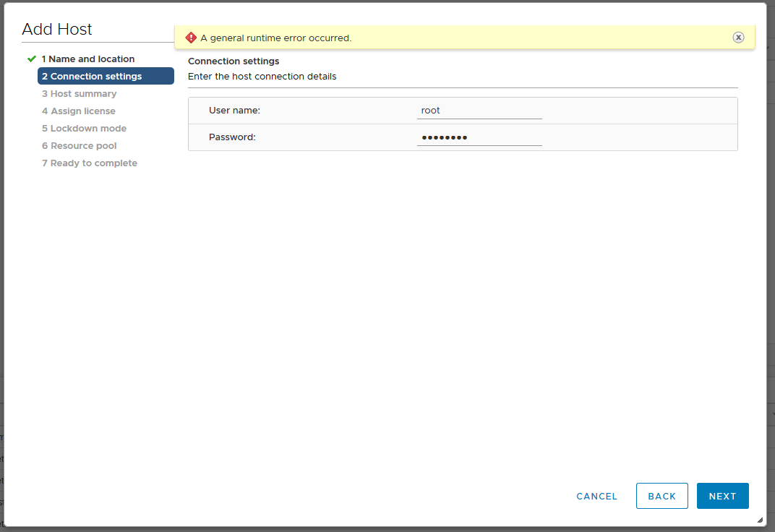Image resolution: width=775 pixels, height=532 pixels.
Task: Click into the Password field
Action: pyautogui.click(x=479, y=137)
